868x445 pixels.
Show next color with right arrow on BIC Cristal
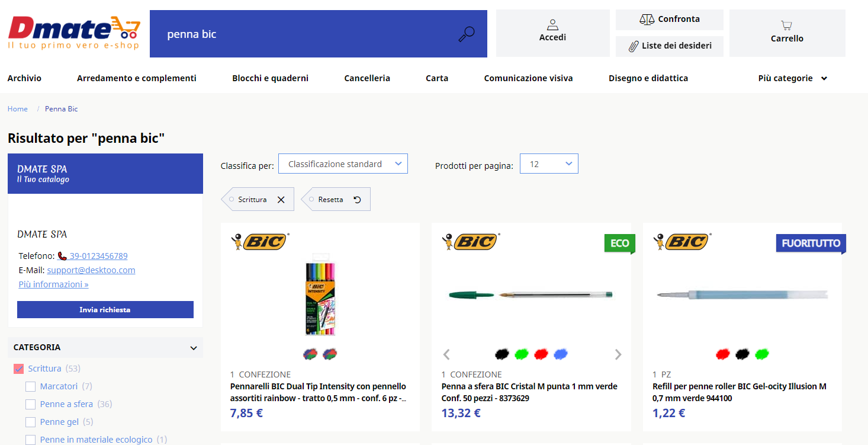click(x=618, y=354)
